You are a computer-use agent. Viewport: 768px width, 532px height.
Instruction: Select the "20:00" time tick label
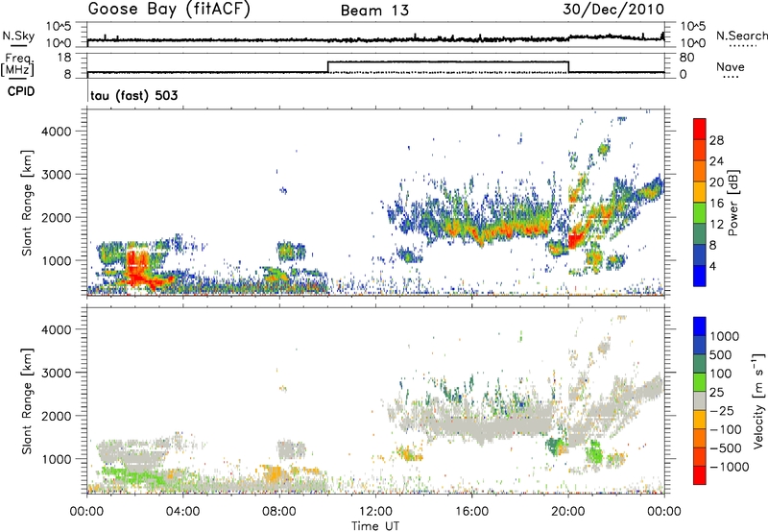[x=568, y=512]
